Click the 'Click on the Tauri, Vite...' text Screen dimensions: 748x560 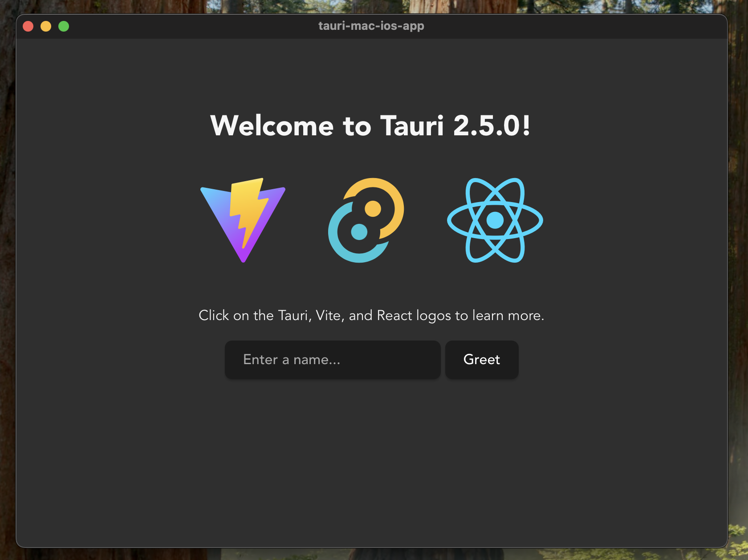click(x=371, y=316)
